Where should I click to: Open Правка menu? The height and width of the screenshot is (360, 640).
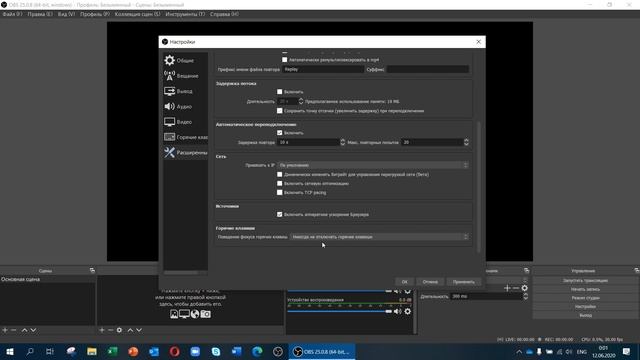click(x=40, y=14)
